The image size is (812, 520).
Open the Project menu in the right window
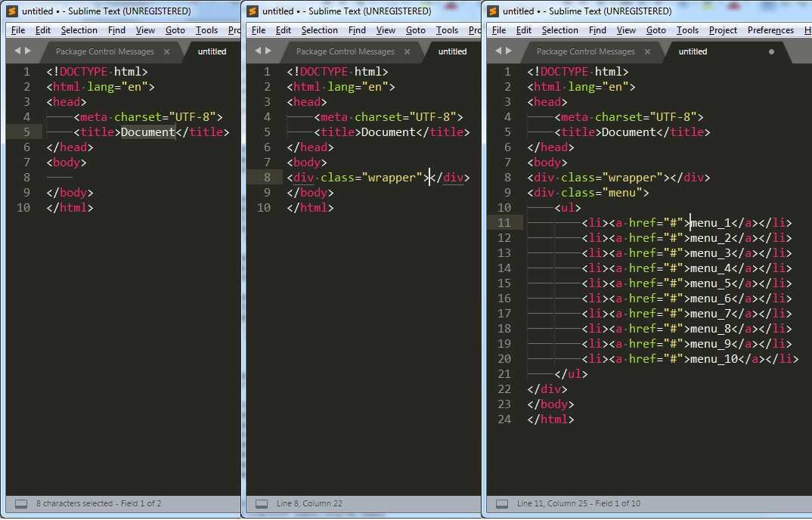coord(723,30)
